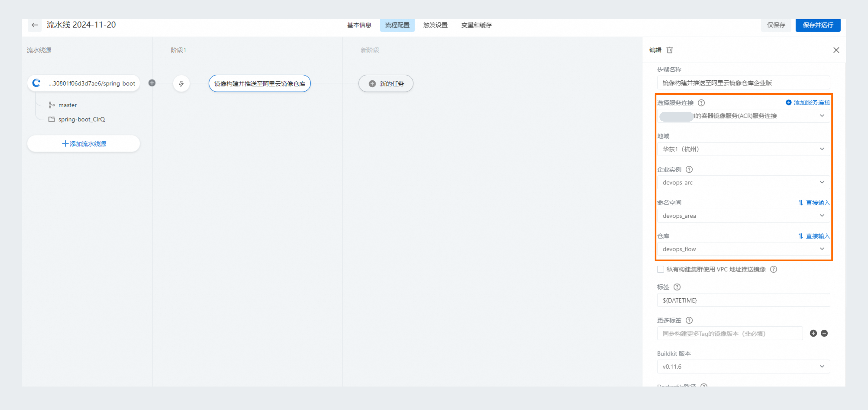
Task: Click 仅保存 button
Action: click(x=776, y=25)
